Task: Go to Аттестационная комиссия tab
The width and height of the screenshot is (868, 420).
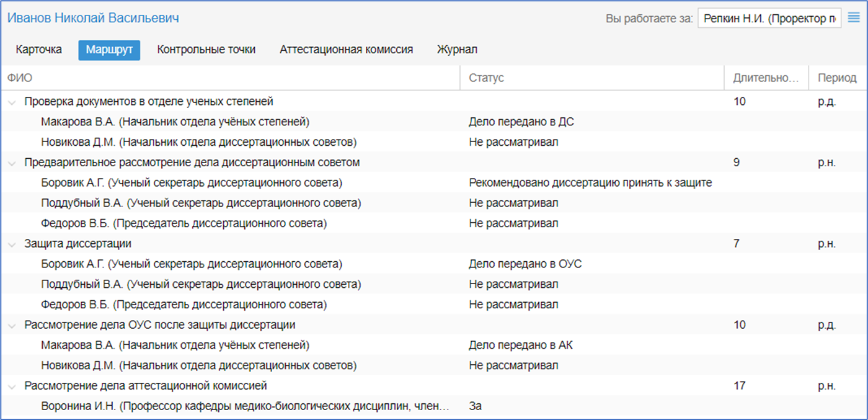Action: [x=346, y=50]
